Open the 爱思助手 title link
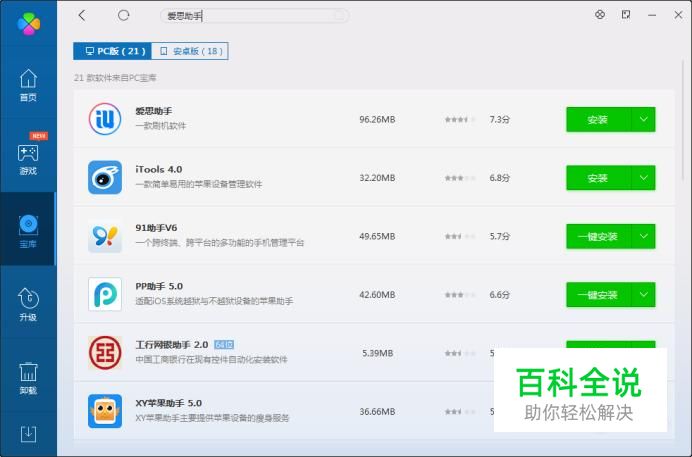The width and height of the screenshot is (692, 457). click(154, 111)
